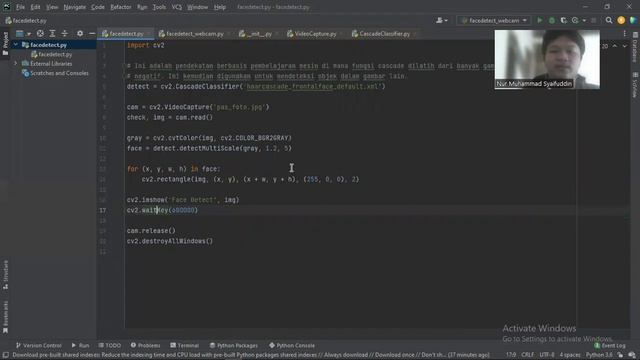Open editor tabs three-dot menu
The width and height of the screenshot is (640, 360).
point(624,33)
